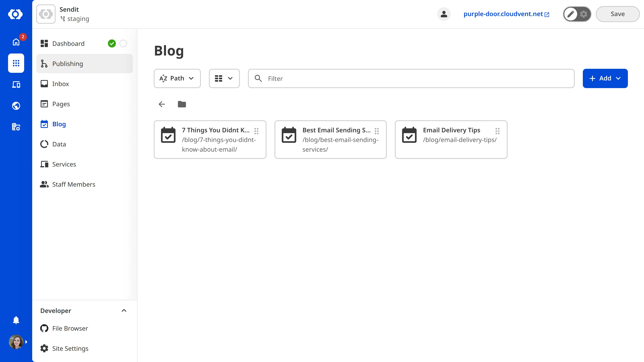Toggle the gear mode in the top toolbar
644x362 pixels.
583,14
